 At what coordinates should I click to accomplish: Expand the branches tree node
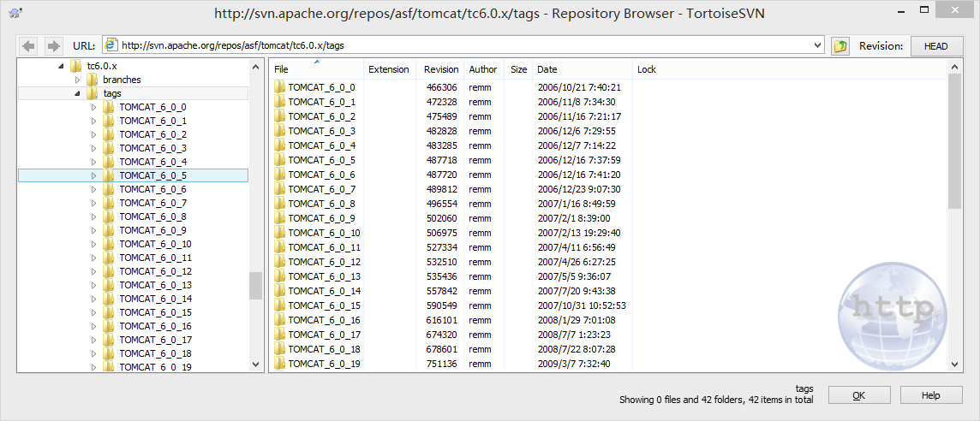coord(77,80)
